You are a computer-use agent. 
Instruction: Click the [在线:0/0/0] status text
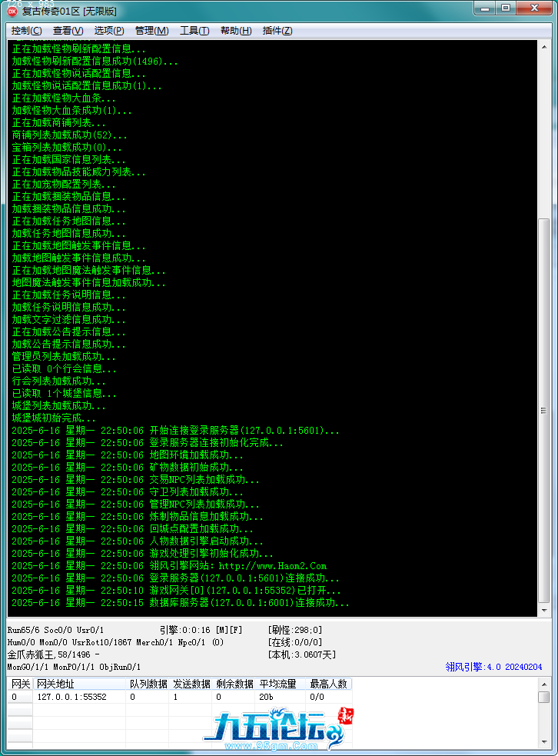pyautogui.click(x=295, y=642)
